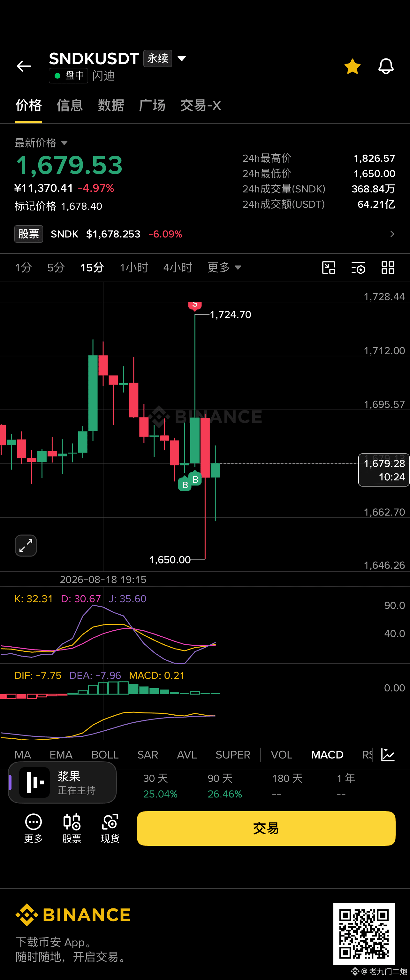Toggle the AVL indicator

186,755
